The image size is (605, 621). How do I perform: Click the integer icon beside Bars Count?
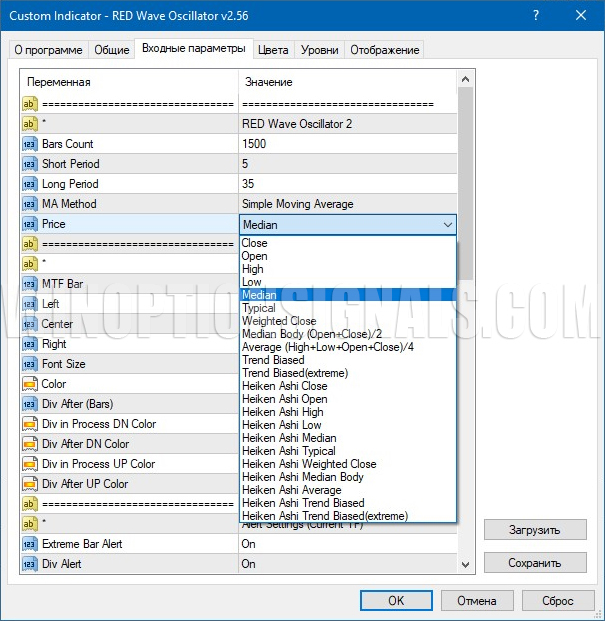pos(29,144)
